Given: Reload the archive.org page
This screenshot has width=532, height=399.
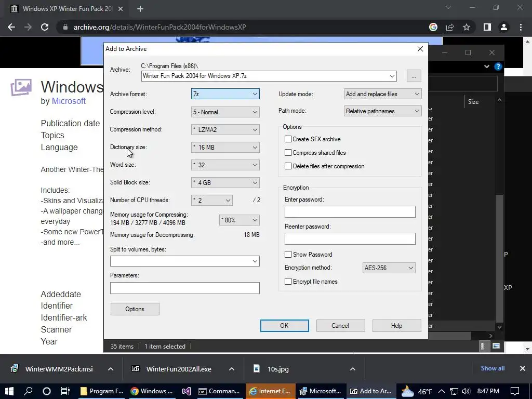Looking at the screenshot, I should point(45,27).
